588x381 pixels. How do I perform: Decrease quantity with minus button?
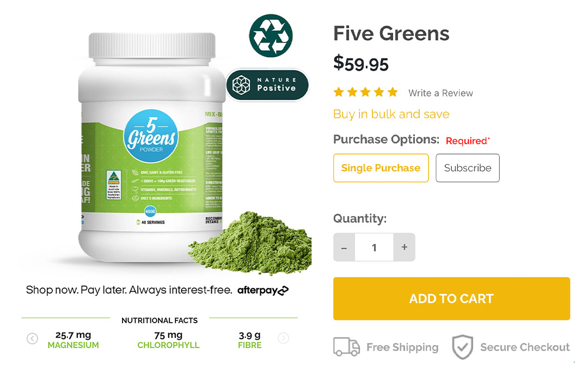(x=344, y=247)
